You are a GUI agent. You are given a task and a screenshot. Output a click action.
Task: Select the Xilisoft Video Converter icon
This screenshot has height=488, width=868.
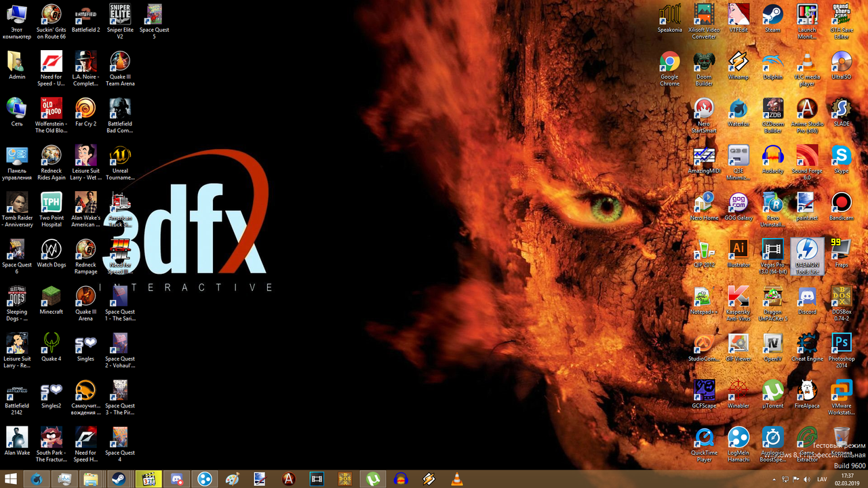pyautogui.click(x=704, y=22)
